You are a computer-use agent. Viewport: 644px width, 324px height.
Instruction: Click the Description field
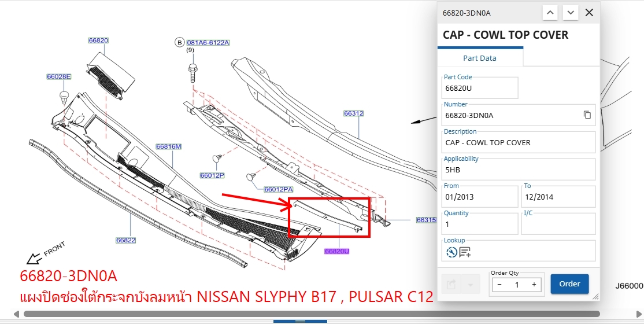519,142
